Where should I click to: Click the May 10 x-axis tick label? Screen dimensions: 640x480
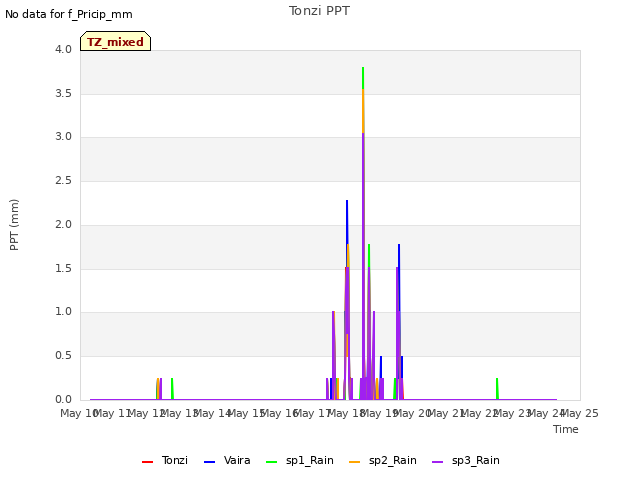click(78, 413)
